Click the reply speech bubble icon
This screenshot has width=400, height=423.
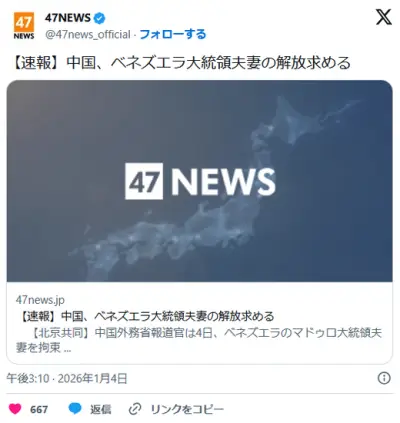(x=75, y=409)
